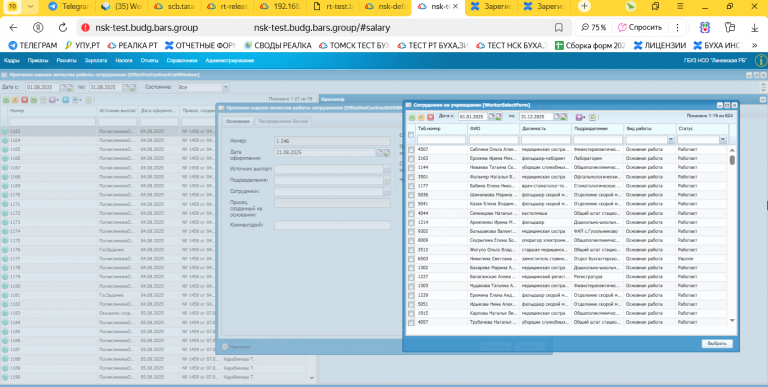Click orange edit icon in protocol list toolbar

point(15,100)
